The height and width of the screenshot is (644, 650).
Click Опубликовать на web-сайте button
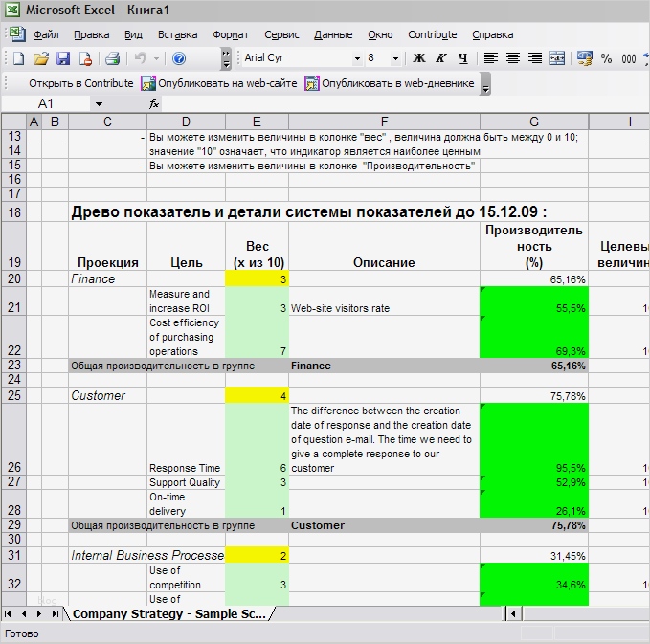pos(219,83)
